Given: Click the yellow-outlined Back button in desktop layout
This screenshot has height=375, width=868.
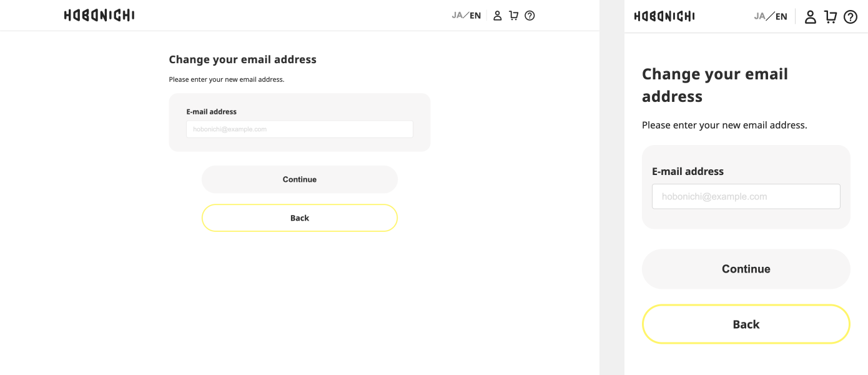Looking at the screenshot, I should pyautogui.click(x=300, y=218).
